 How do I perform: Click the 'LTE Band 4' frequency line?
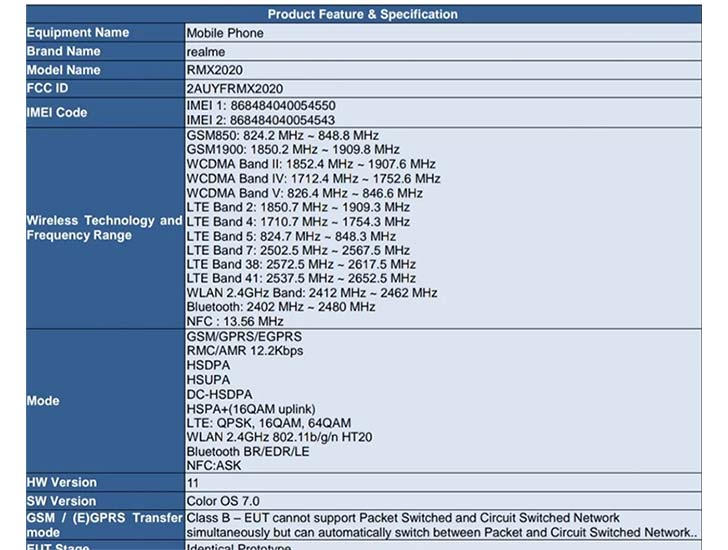[298, 221]
